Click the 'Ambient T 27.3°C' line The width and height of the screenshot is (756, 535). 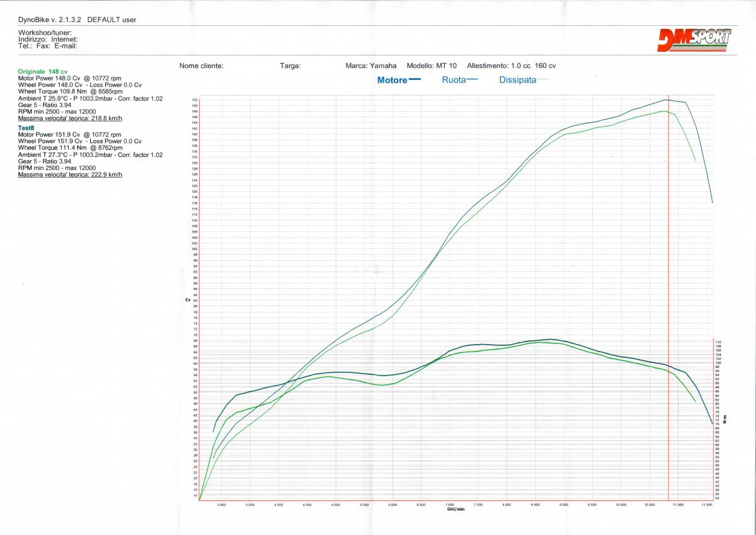pos(91,154)
